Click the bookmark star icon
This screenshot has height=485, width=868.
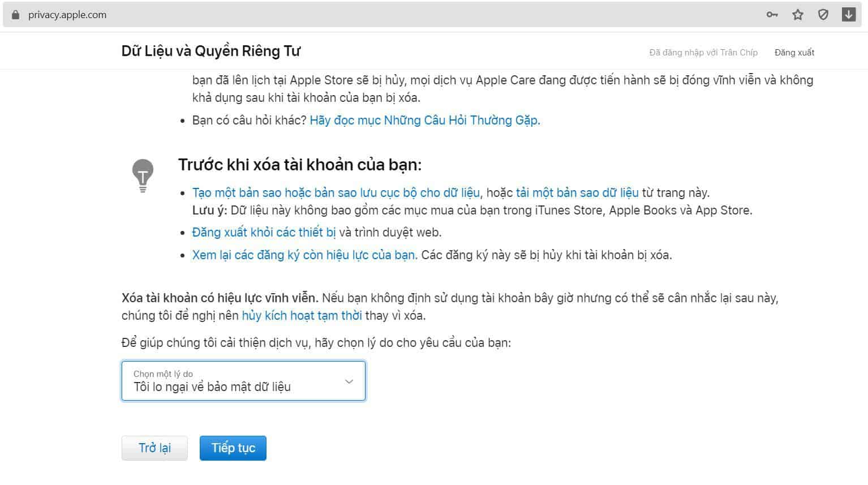pyautogui.click(x=798, y=15)
